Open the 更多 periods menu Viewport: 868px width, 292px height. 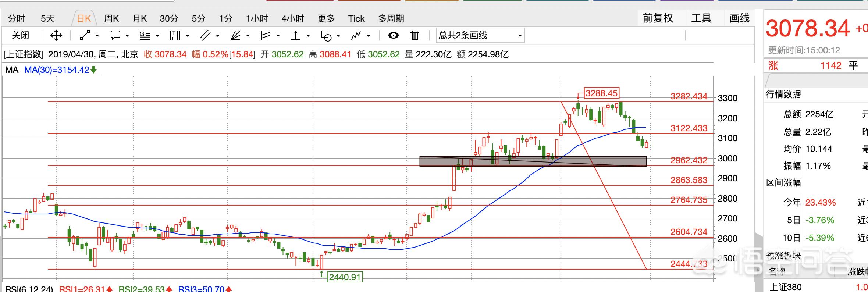click(326, 18)
